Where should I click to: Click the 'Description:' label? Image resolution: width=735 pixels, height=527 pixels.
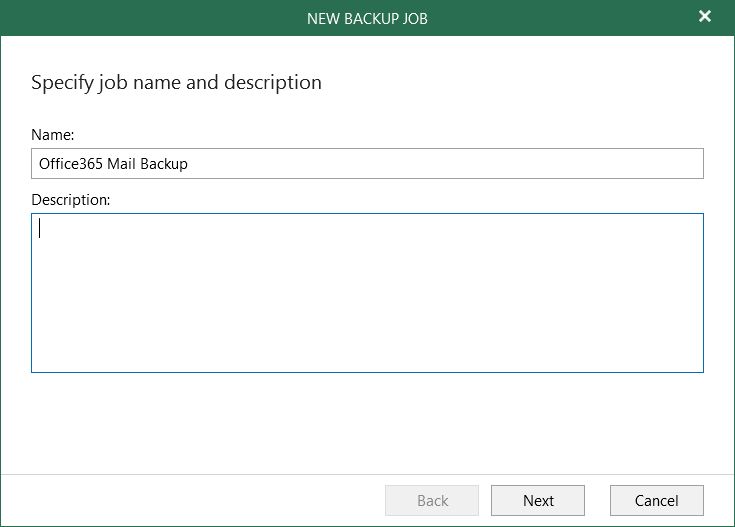click(70, 199)
